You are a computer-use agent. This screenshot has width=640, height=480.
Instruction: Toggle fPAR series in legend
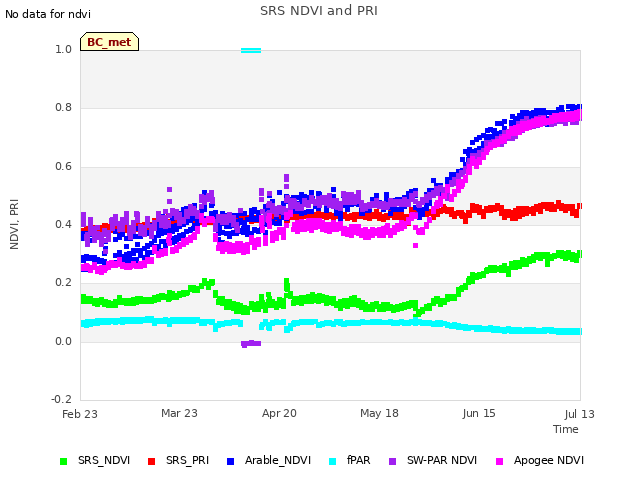pyautogui.click(x=350, y=460)
